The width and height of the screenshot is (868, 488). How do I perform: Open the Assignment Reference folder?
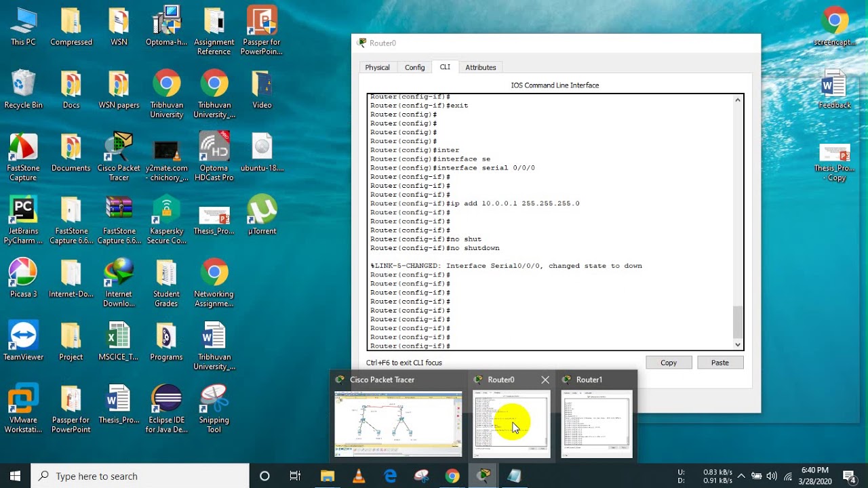(214, 31)
